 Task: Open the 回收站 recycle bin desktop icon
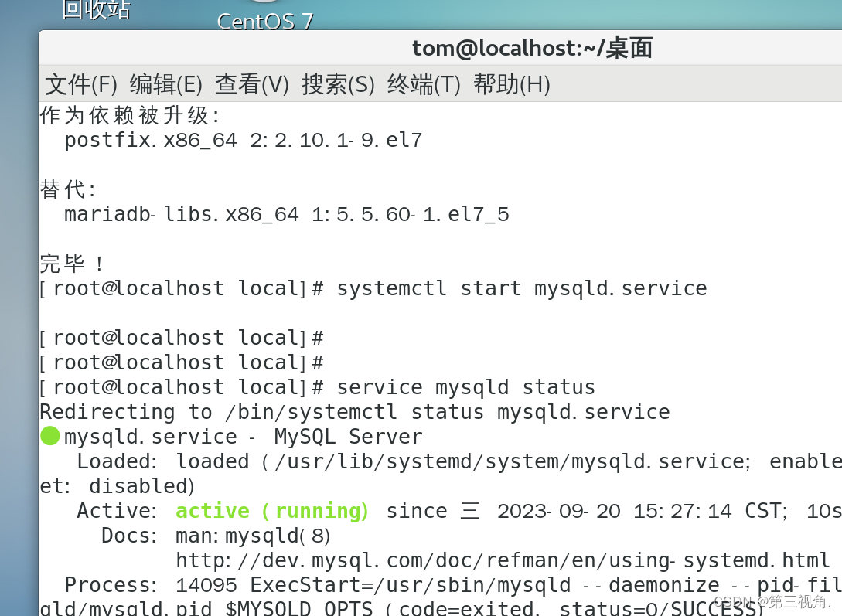click(x=96, y=9)
